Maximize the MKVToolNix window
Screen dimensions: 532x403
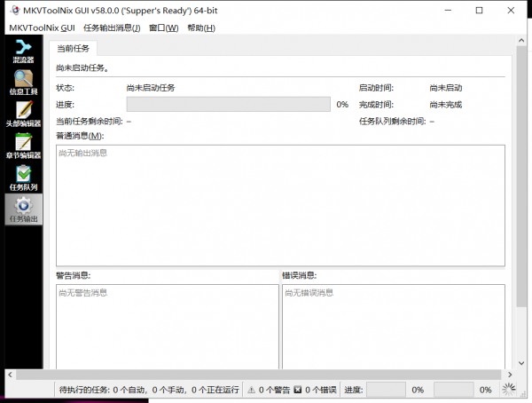[479, 11]
